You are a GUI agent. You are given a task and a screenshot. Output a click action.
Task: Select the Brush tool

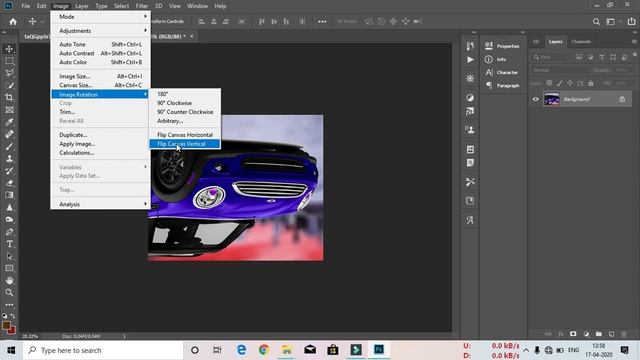tap(9, 147)
